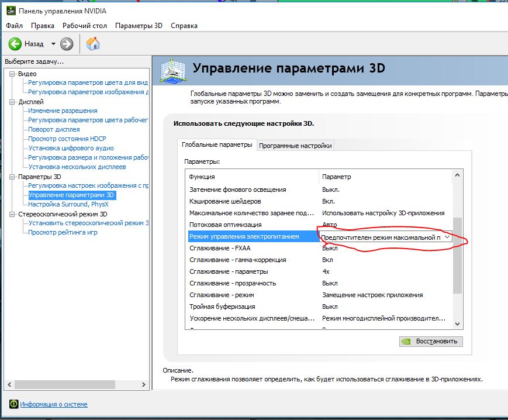508x420 pixels.
Task: Select Поворот дисплея task
Action: click(x=54, y=129)
